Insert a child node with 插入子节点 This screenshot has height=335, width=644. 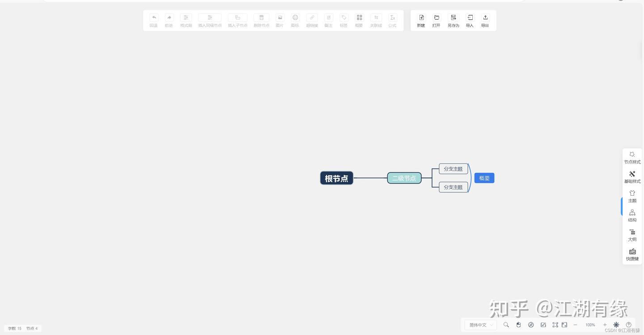(237, 20)
